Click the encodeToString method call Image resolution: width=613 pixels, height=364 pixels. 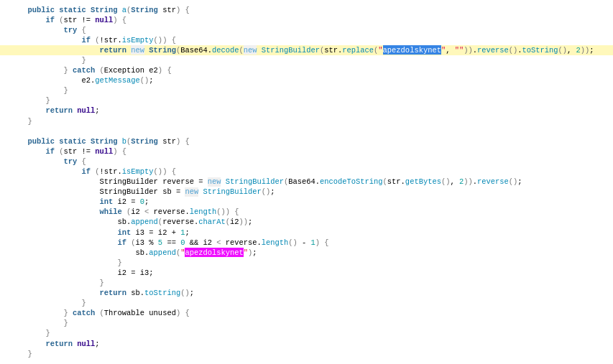[x=351, y=182]
